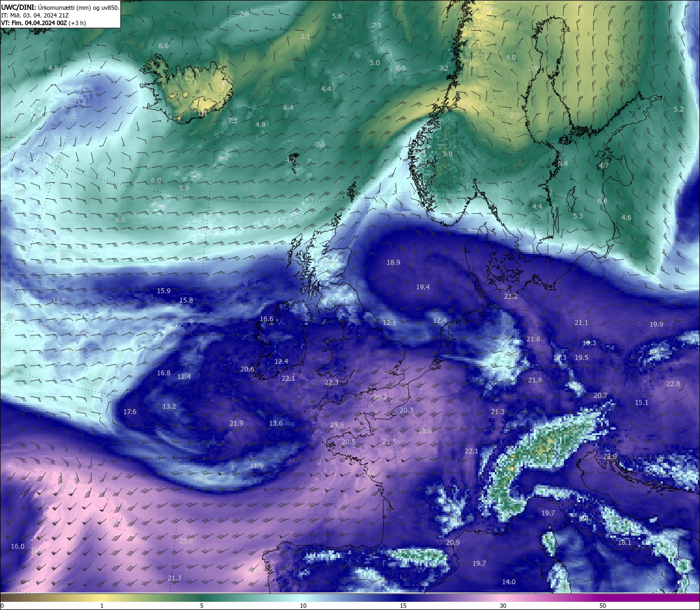Click the 17.6 value on the map

point(130,412)
